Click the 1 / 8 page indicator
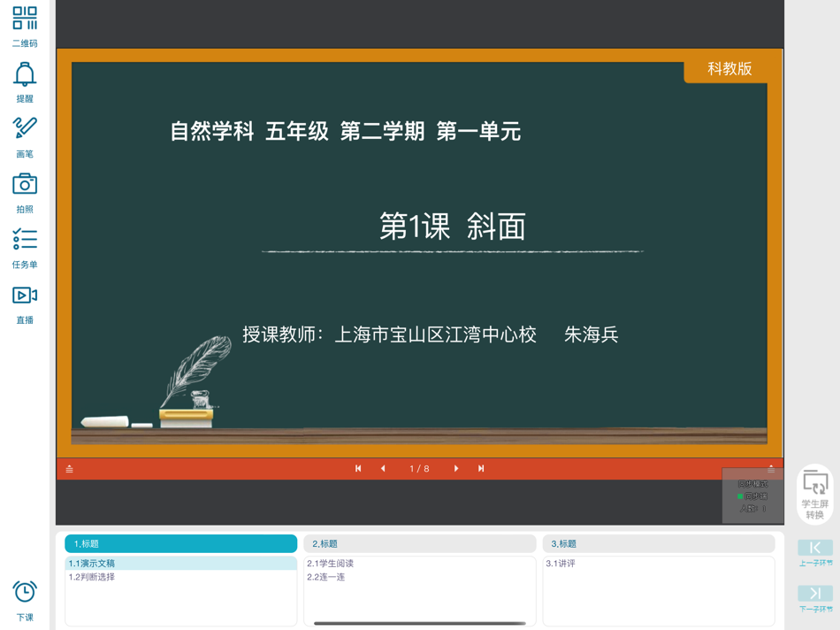840x630 pixels. [419, 469]
